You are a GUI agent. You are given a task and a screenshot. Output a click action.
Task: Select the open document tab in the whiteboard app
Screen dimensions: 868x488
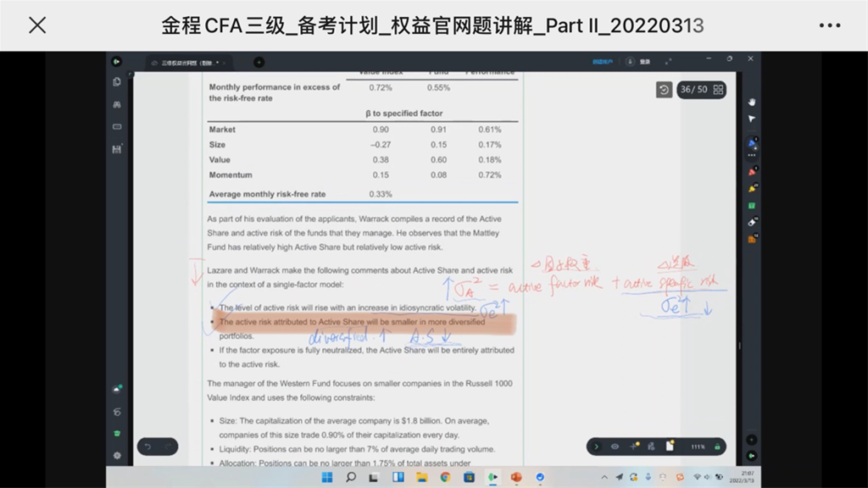[188, 63]
